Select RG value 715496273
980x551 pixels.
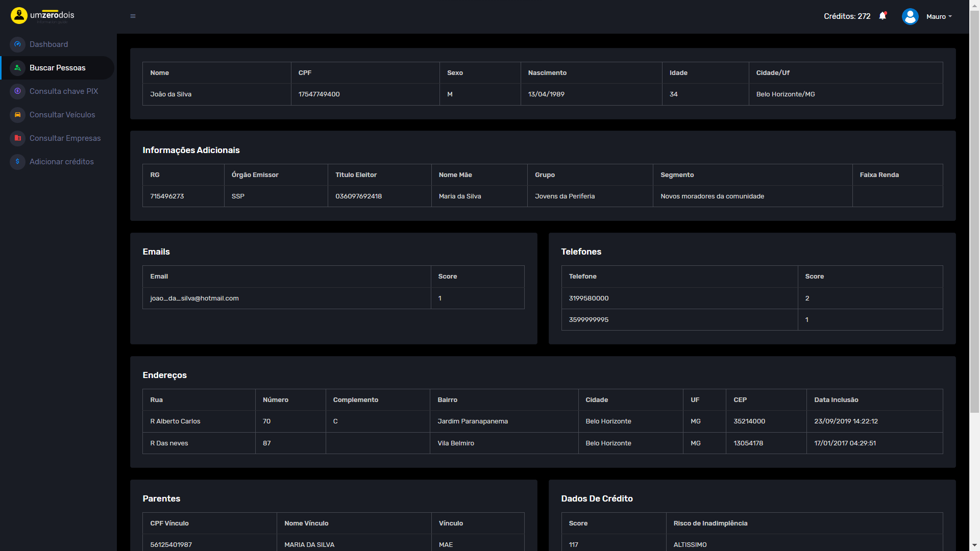pos(167,196)
